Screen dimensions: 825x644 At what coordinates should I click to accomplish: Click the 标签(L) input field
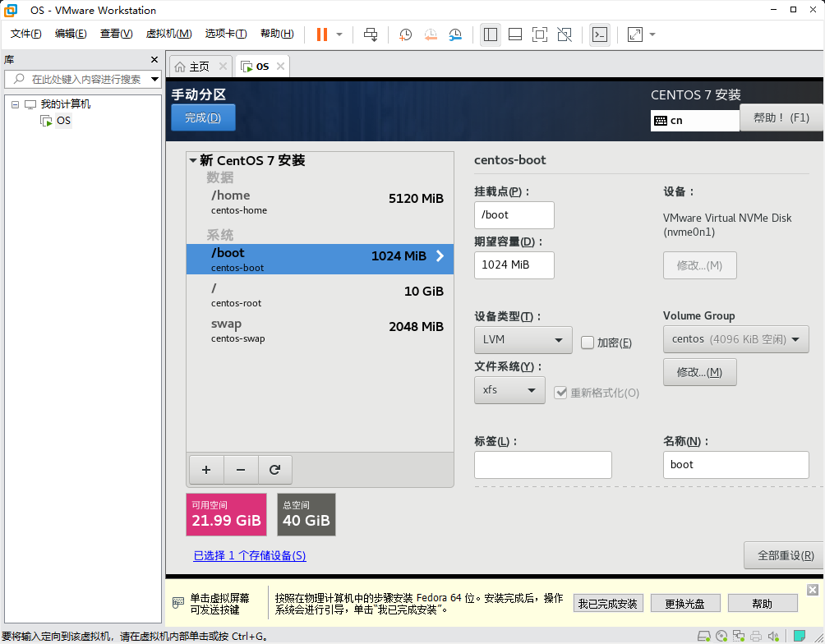click(x=543, y=465)
